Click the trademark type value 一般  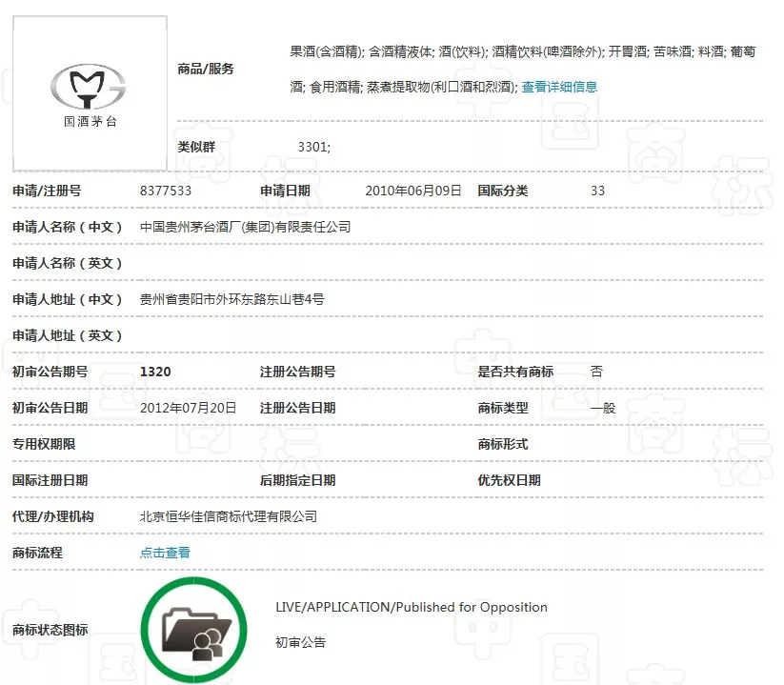(x=603, y=408)
